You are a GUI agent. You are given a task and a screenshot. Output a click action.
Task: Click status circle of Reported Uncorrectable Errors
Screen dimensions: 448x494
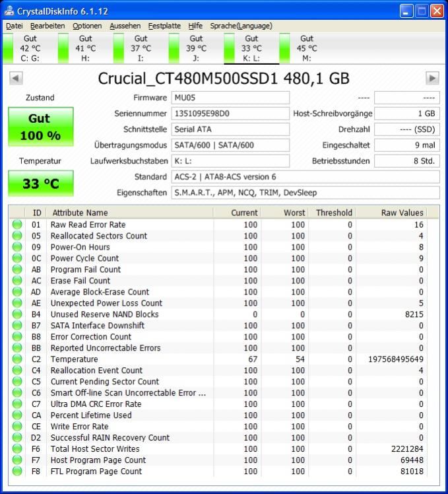[17, 347]
